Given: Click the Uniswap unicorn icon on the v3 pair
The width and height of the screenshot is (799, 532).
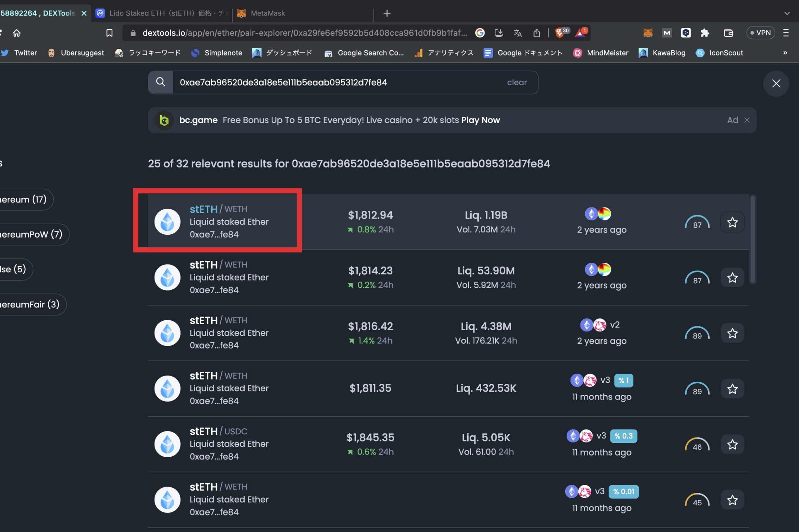Looking at the screenshot, I should (x=590, y=380).
